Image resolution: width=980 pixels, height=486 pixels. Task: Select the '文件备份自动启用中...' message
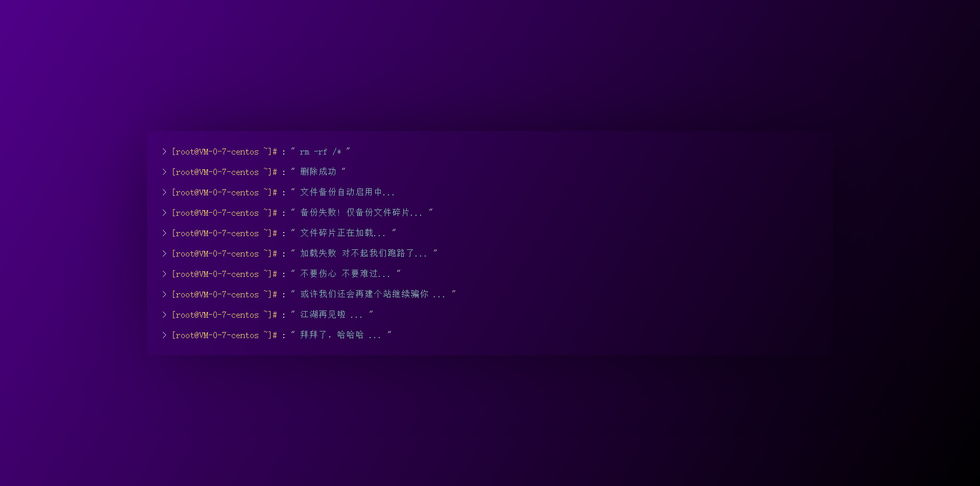click(347, 192)
